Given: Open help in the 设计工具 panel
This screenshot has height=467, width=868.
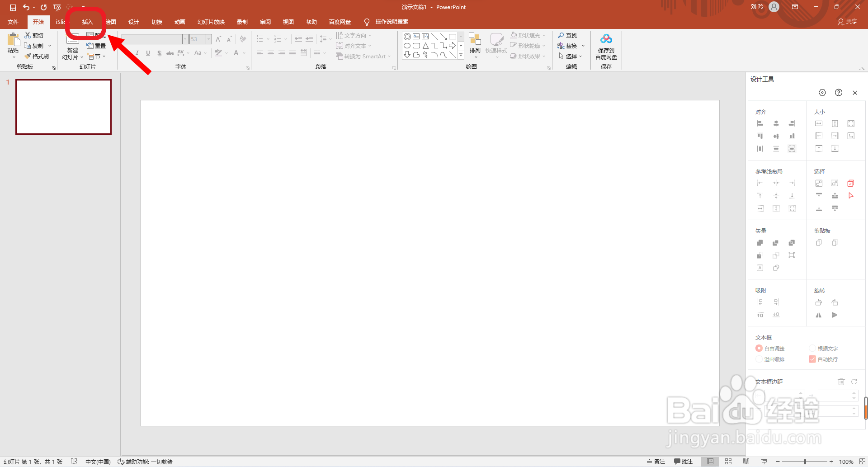Looking at the screenshot, I should [839, 93].
